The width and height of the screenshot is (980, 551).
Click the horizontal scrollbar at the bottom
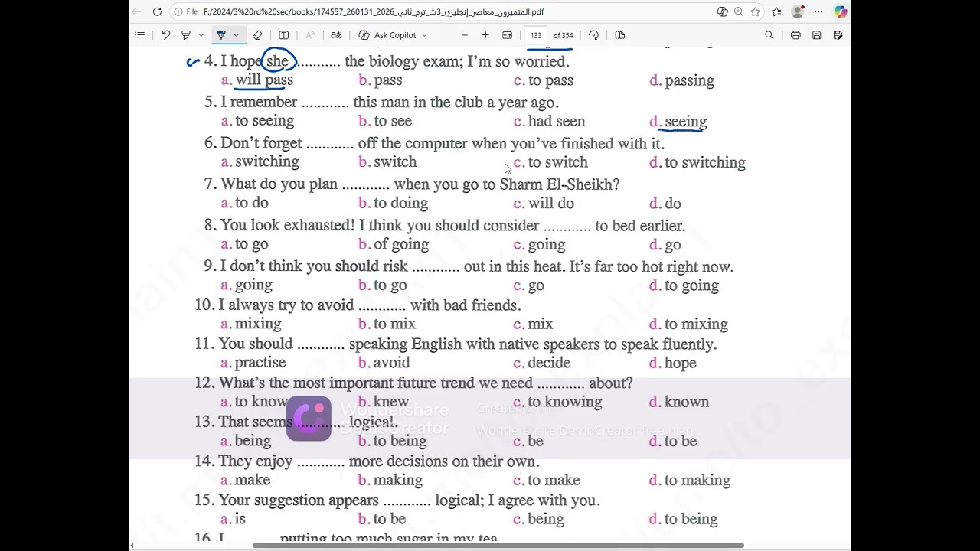point(498,546)
